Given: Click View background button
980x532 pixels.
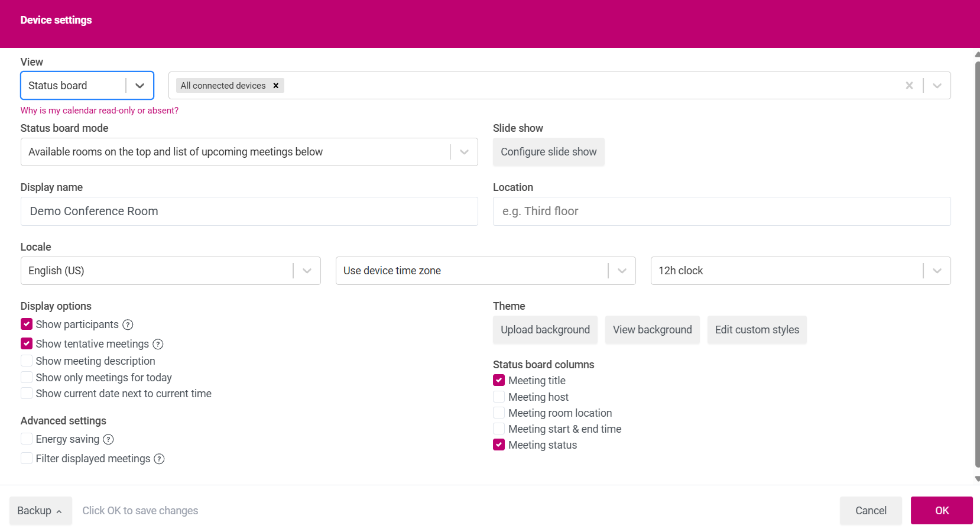Looking at the screenshot, I should coord(652,330).
